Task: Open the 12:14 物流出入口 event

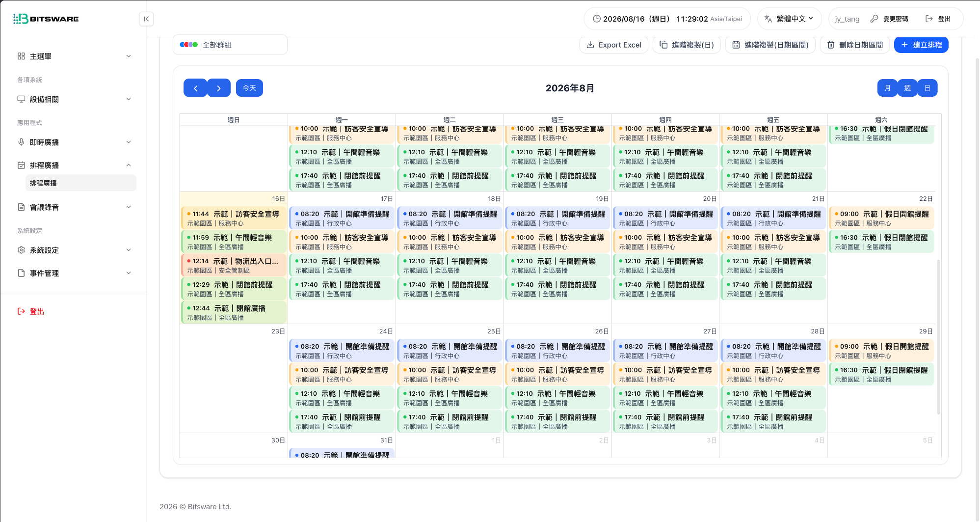Action: (x=234, y=265)
